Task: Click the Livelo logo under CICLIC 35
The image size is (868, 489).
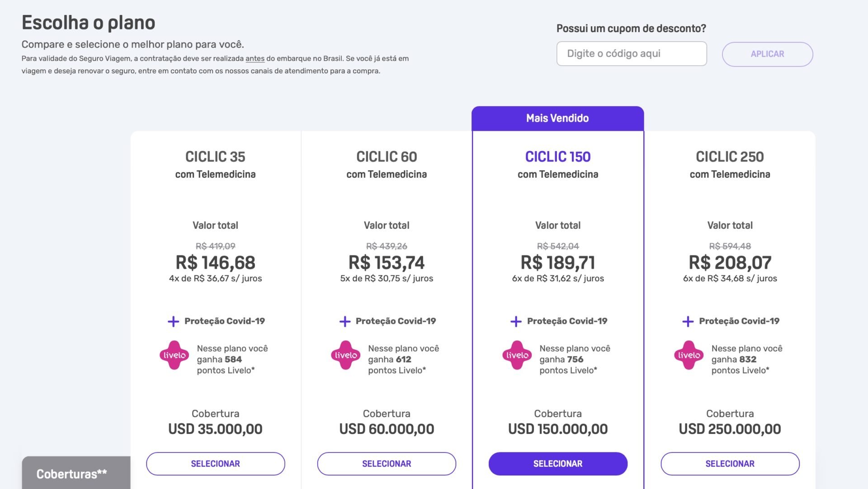Action: coord(174,355)
